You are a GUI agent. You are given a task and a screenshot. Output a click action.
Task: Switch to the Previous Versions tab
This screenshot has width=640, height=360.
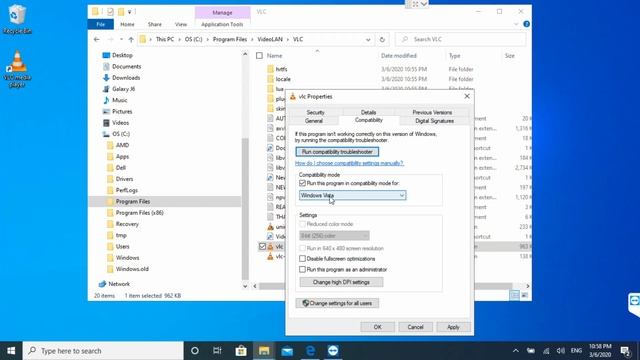tap(432, 112)
